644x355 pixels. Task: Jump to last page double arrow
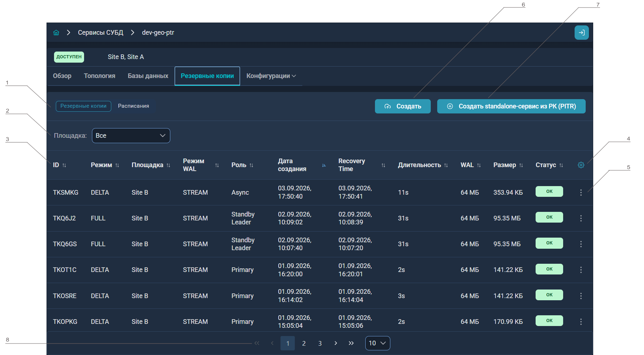point(351,343)
